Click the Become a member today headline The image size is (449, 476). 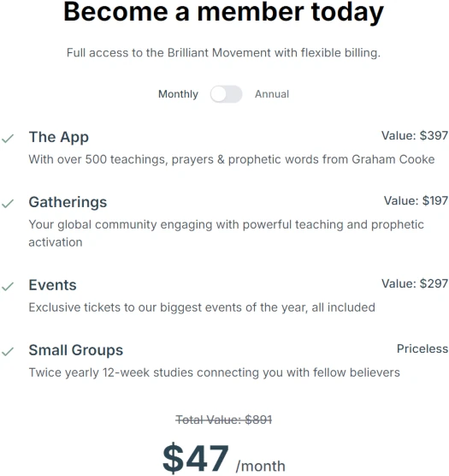click(224, 12)
